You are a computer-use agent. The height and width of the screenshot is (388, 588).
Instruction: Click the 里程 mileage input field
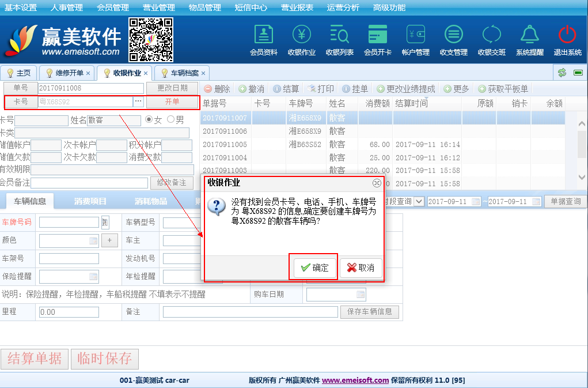point(69,312)
